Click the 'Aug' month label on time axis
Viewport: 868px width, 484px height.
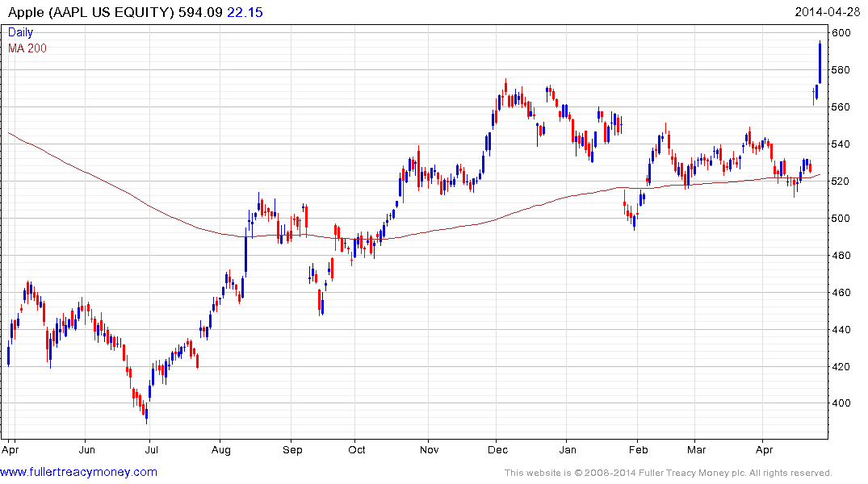click(x=221, y=449)
